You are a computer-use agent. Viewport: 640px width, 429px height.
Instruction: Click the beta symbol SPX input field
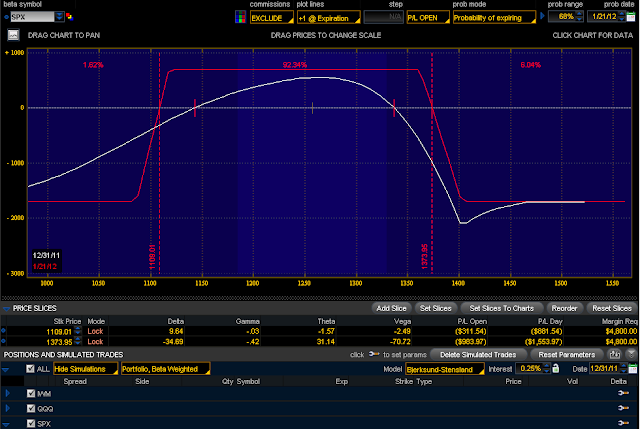coord(32,17)
